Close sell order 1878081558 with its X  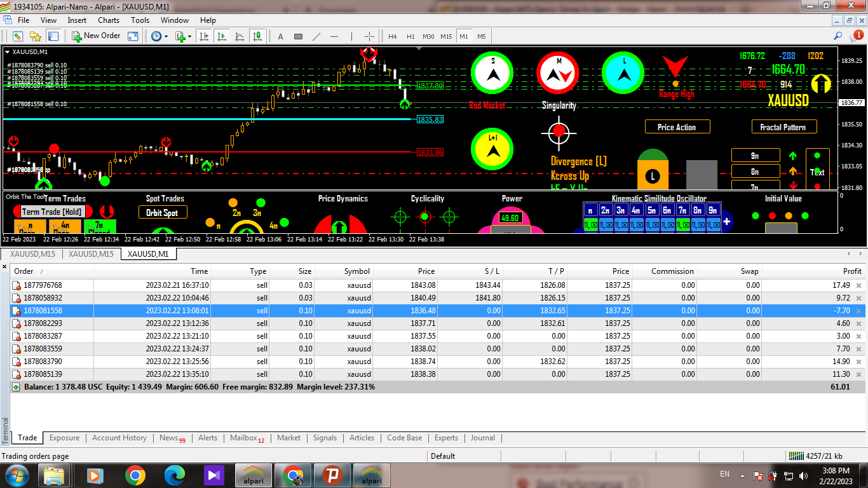[859, 311]
